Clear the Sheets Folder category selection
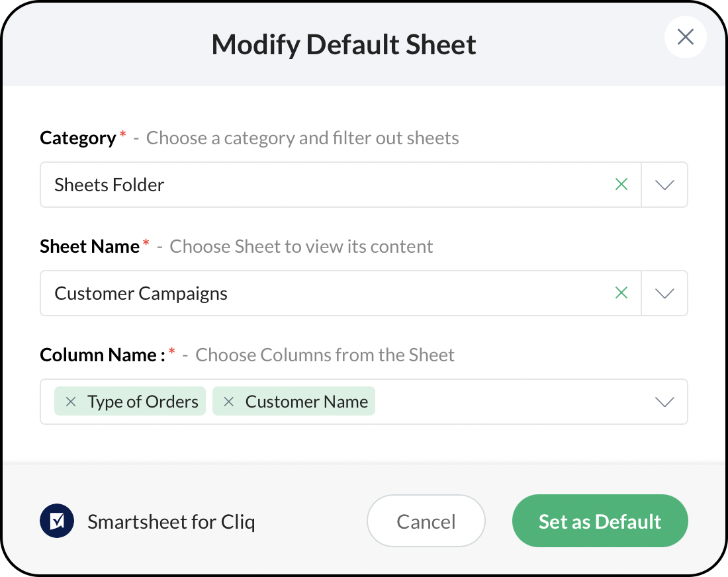 click(x=621, y=185)
